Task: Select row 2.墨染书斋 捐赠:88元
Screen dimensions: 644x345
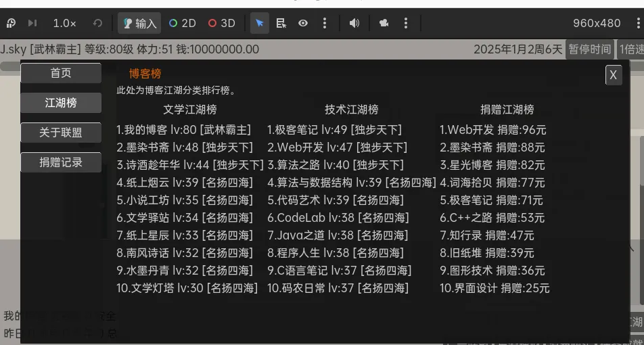Action: tap(492, 147)
